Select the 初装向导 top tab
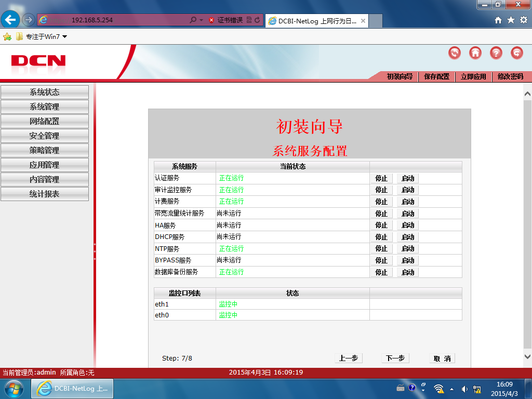The height and width of the screenshot is (399, 532). 400,76
